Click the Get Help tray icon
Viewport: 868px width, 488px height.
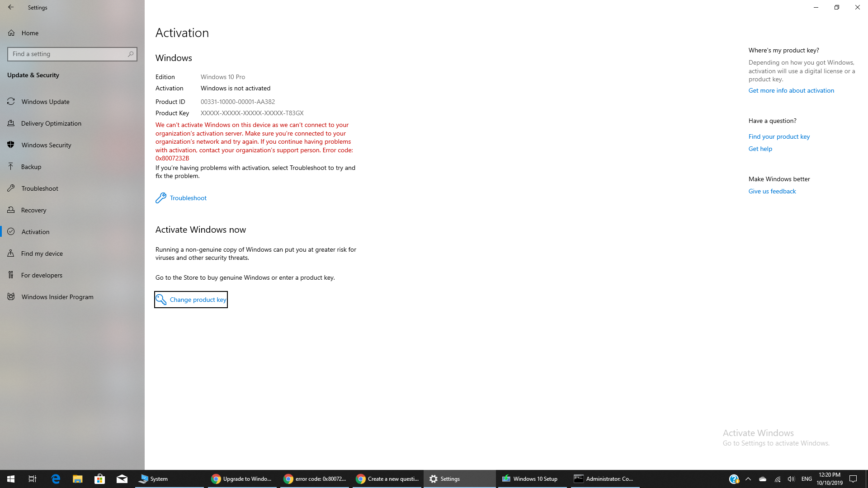(x=734, y=479)
